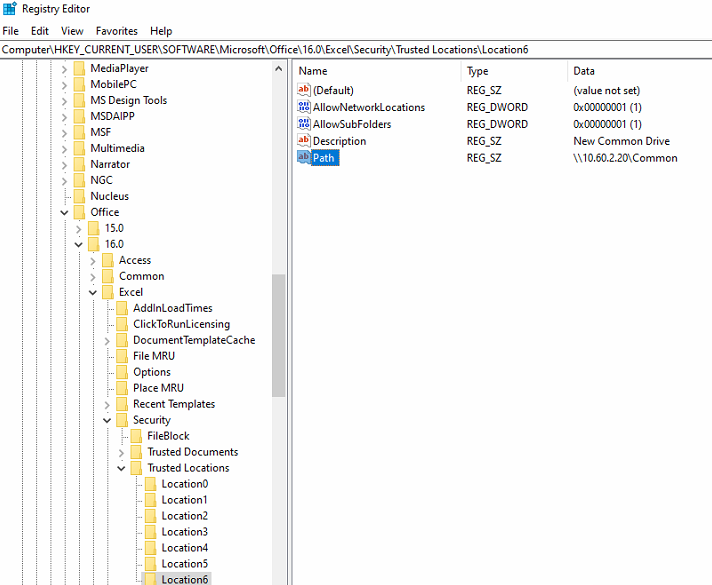Select the Trusted Locations key label
The height and width of the screenshot is (585, 712).
188,468
